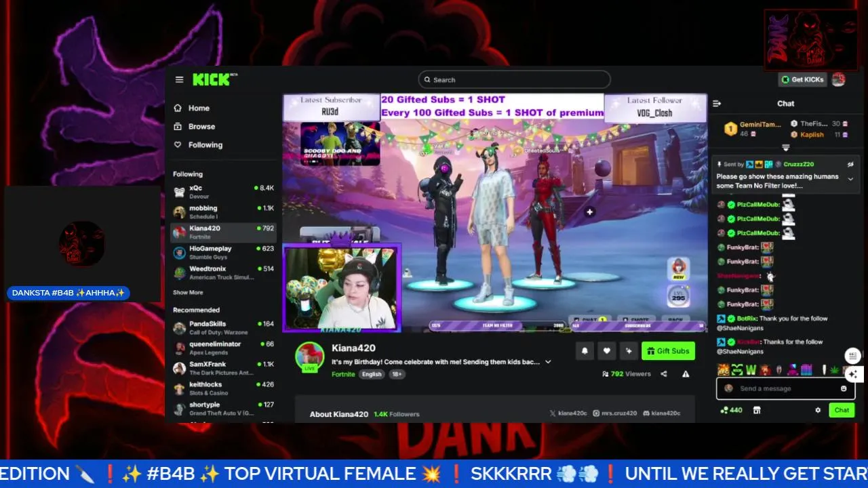868x488 pixels.
Task: Open kiana420c Discord link
Action: 661,413
